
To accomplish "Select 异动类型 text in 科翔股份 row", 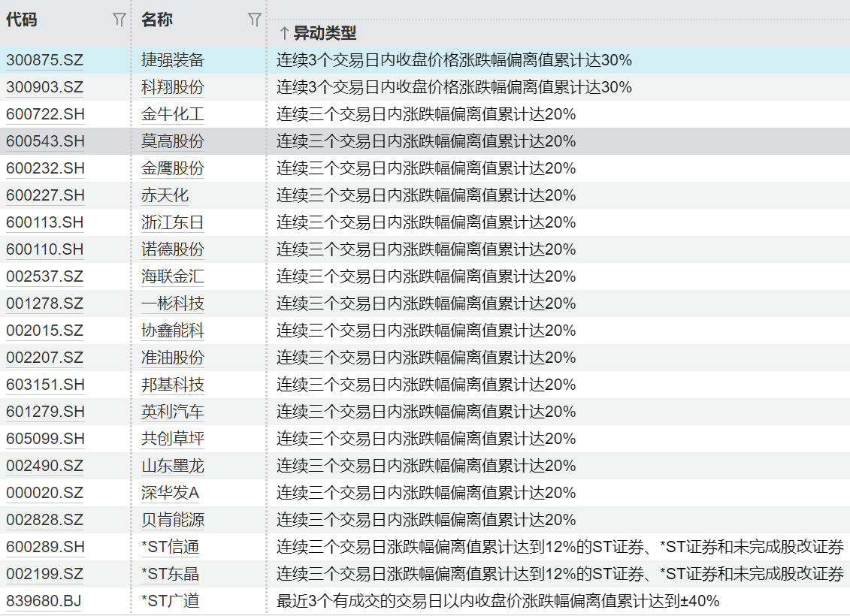I will (x=454, y=87).
